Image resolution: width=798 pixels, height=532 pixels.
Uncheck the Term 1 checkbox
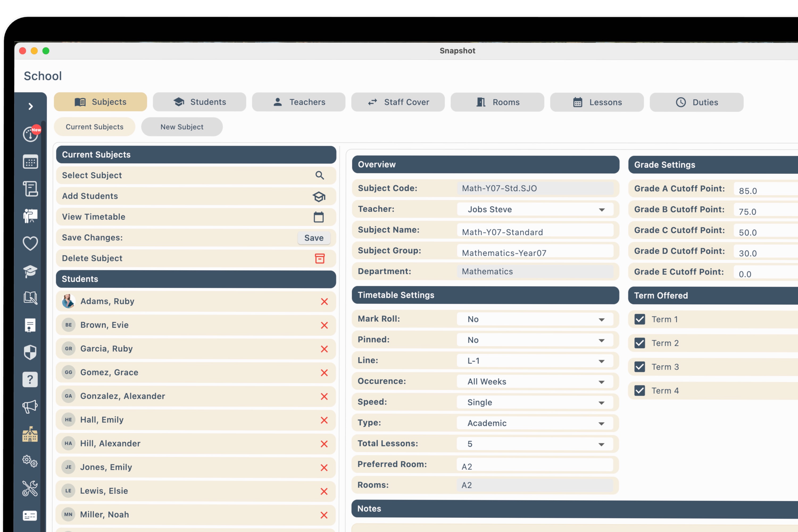coord(640,319)
